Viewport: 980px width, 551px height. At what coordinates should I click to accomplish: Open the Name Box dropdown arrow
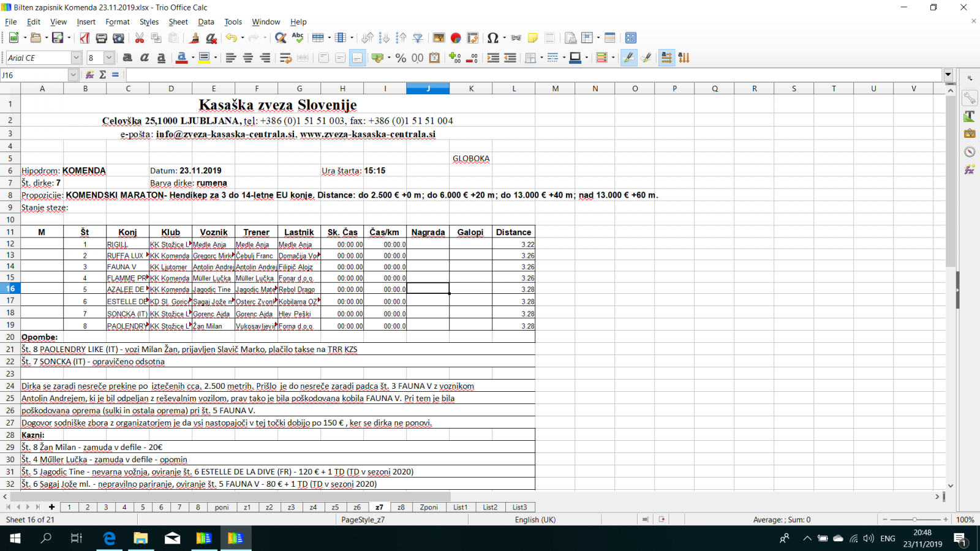click(x=73, y=75)
